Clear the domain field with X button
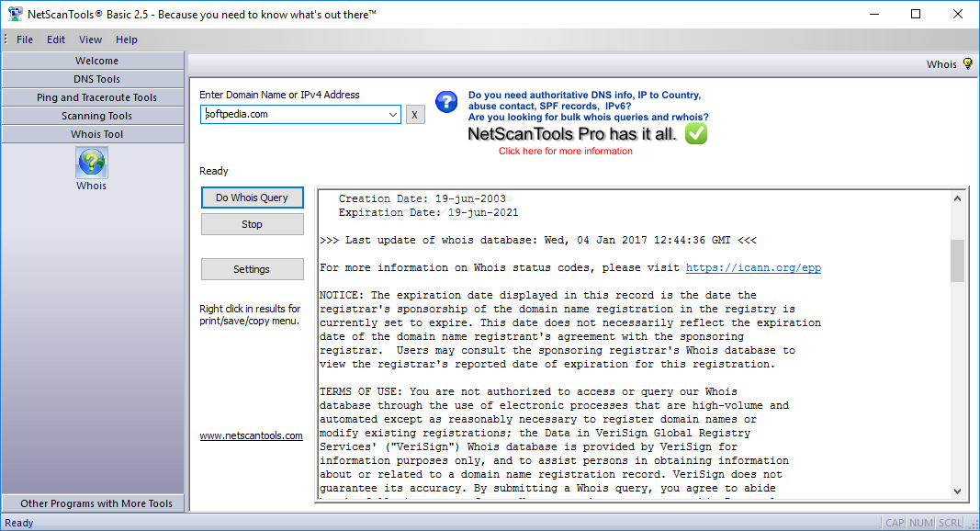The width and height of the screenshot is (980, 531). (x=415, y=115)
